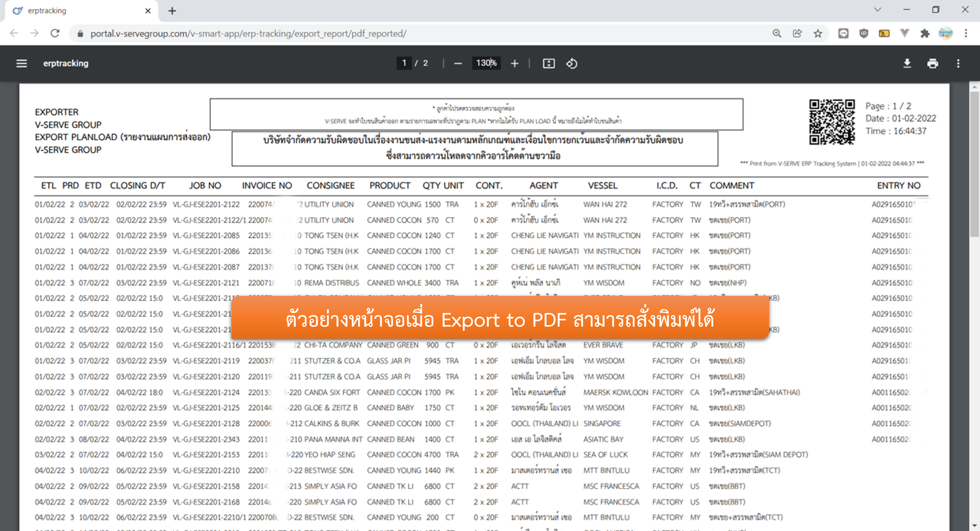Image resolution: width=980 pixels, height=531 pixels.
Task: Select the erptracking browser tab
Action: click(x=82, y=11)
